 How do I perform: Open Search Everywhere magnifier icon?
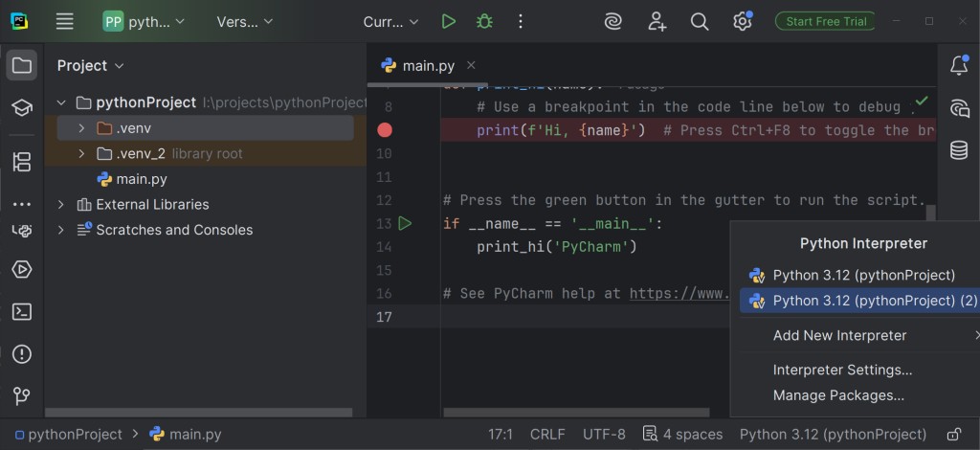point(700,21)
